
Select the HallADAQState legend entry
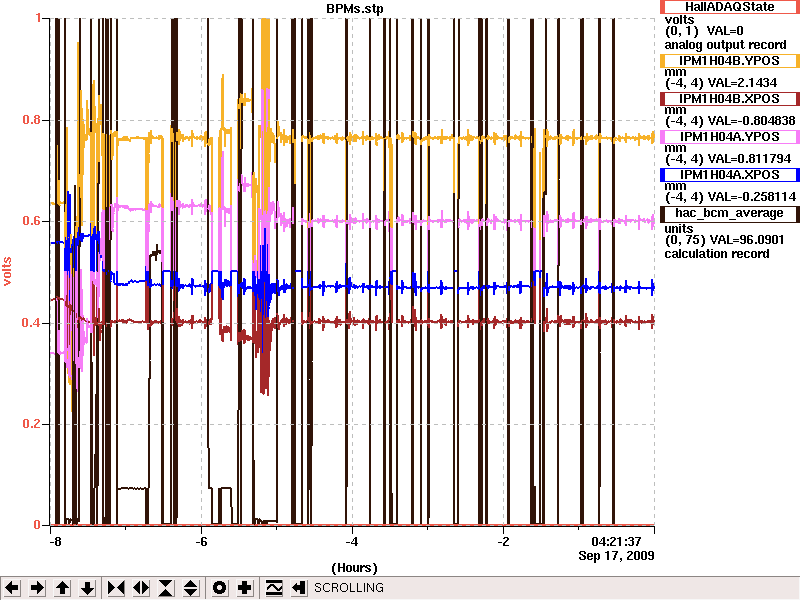[730, 7]
